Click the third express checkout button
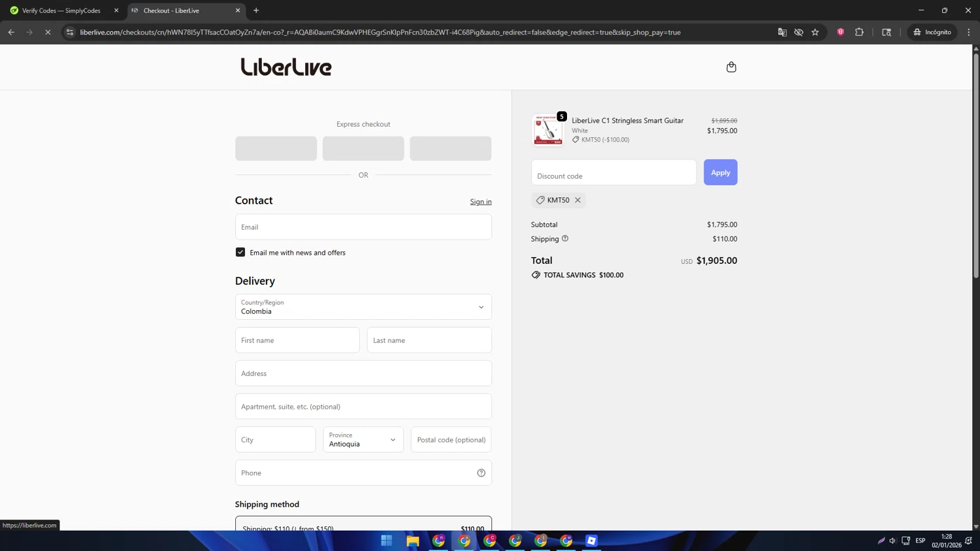 tap(451, 148)
